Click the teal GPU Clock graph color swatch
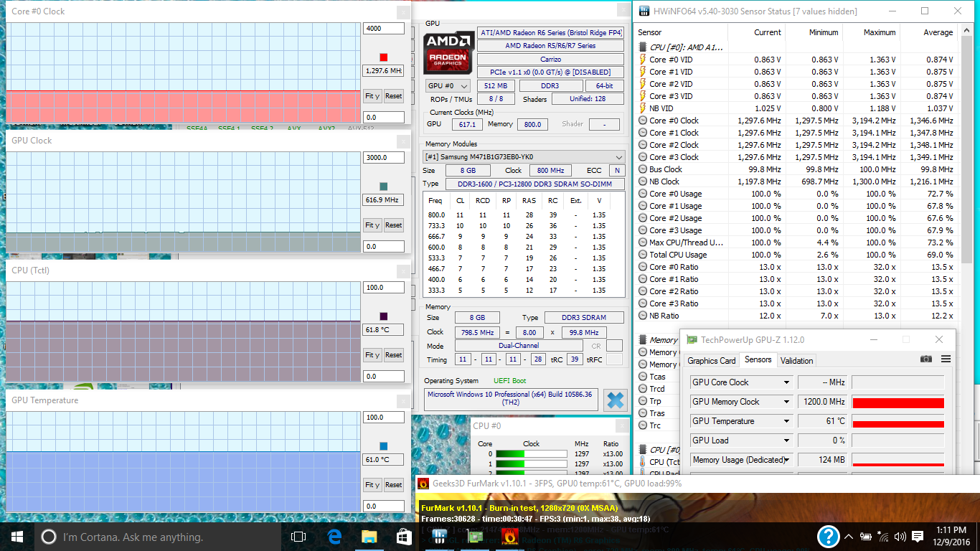980x551 pixels. 384,187
